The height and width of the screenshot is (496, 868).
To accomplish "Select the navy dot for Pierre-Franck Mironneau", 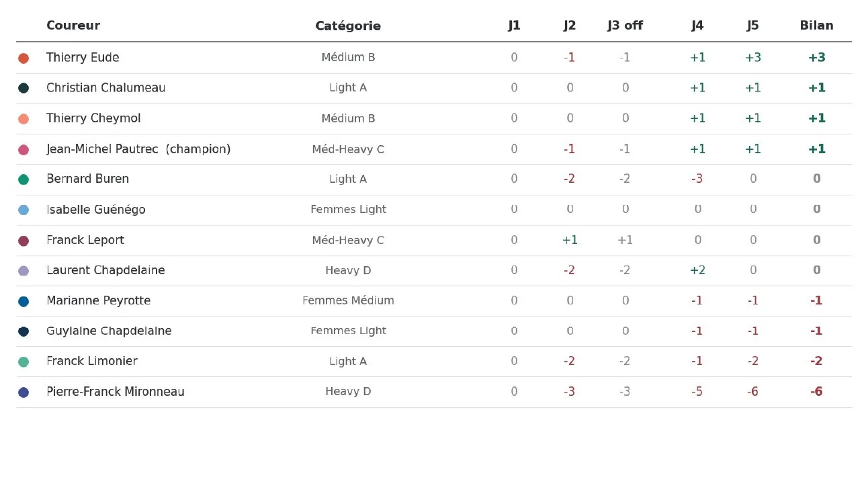I will pos(24,392).
